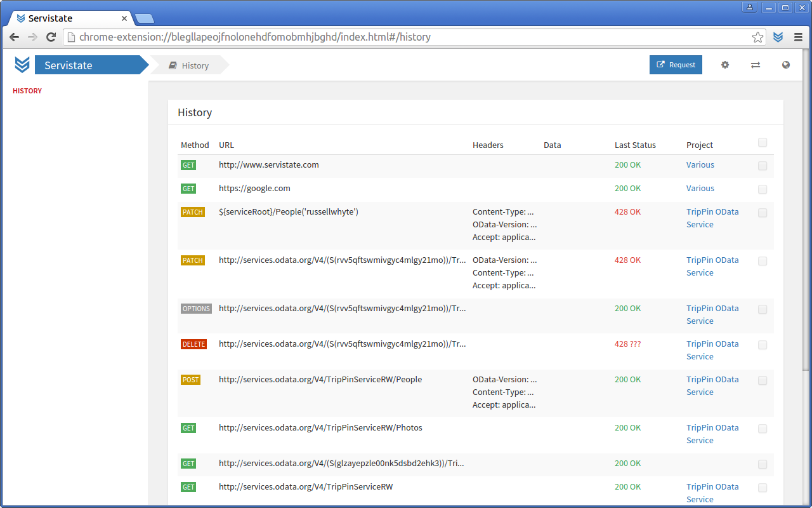Screen dimensions: 812x508
Task: Click the Last Status column header
Action: point(635,145)
